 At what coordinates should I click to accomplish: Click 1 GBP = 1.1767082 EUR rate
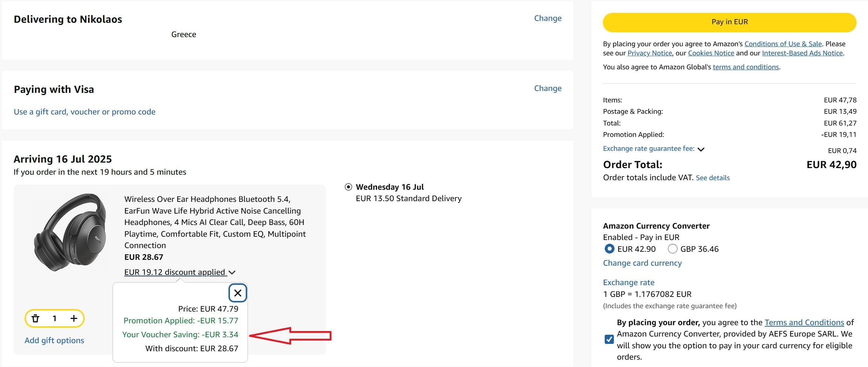[x=647, y=294]
